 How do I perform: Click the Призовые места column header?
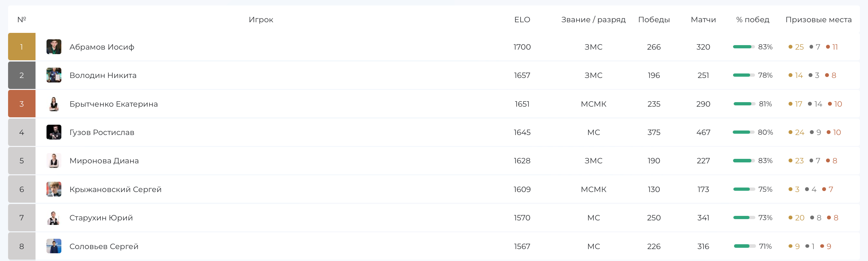coord(819,20)
